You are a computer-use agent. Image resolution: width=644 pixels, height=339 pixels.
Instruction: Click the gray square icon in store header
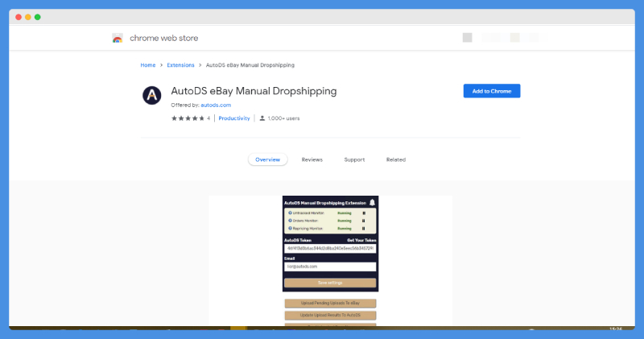pyautogui.click(x=468, y=37)
